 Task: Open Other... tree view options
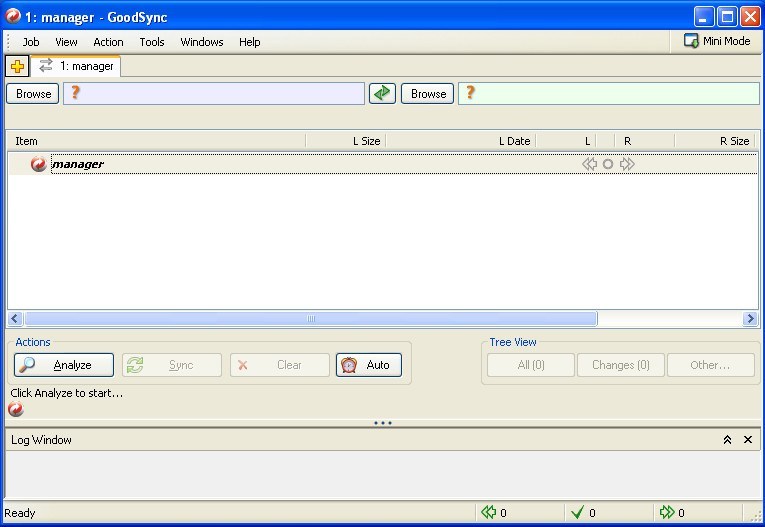711,365
